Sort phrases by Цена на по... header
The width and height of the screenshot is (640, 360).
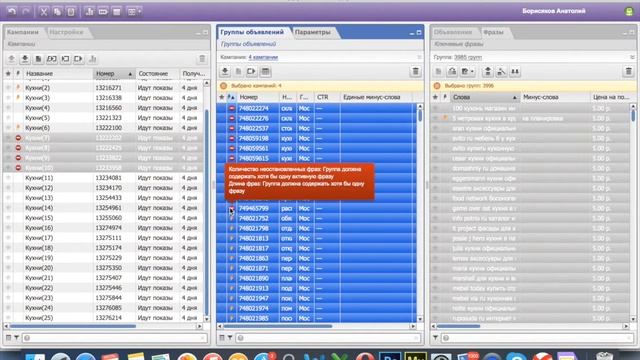pos(611,97)
